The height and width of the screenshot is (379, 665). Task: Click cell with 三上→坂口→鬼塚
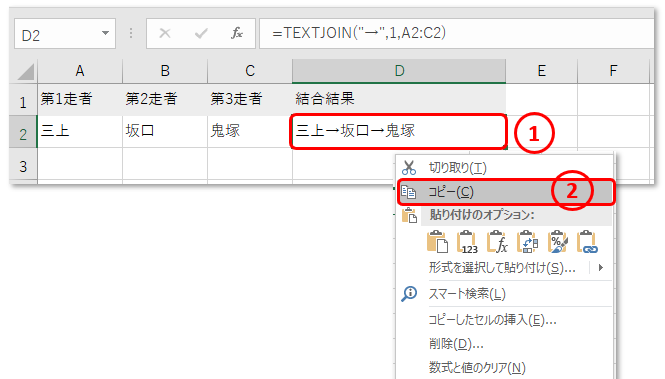tap(399, 131)
